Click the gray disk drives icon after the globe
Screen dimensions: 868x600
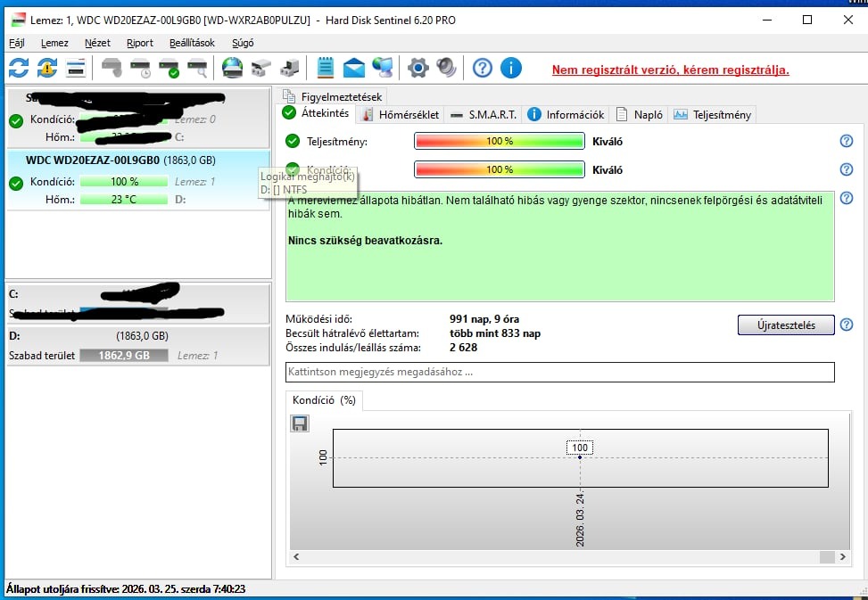[x=260, y=68]
